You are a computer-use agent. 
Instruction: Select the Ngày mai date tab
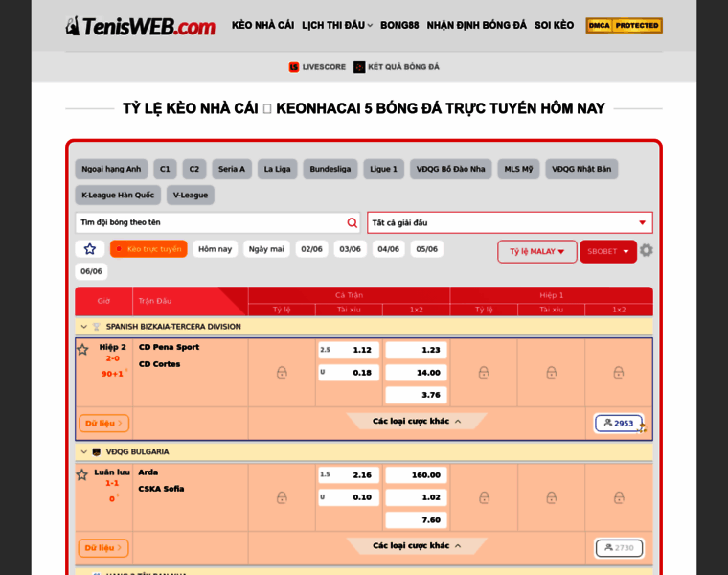click(x=266, y=249)
